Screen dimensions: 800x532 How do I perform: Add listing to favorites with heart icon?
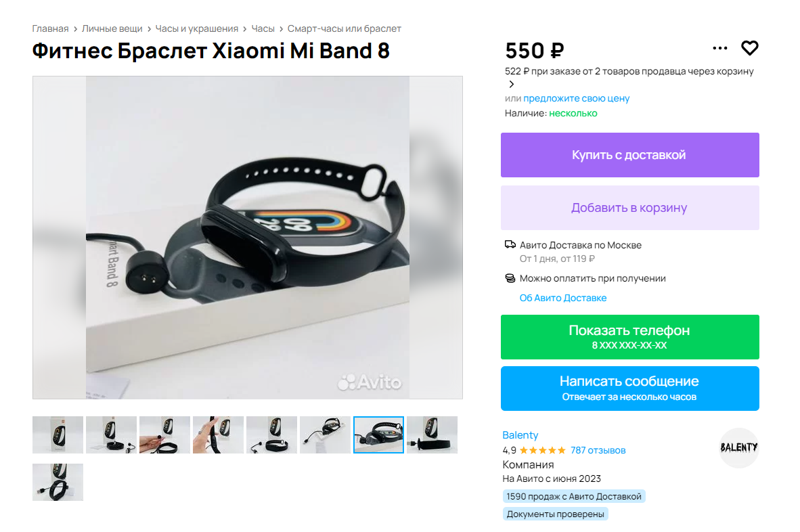(x=749, y=48)
